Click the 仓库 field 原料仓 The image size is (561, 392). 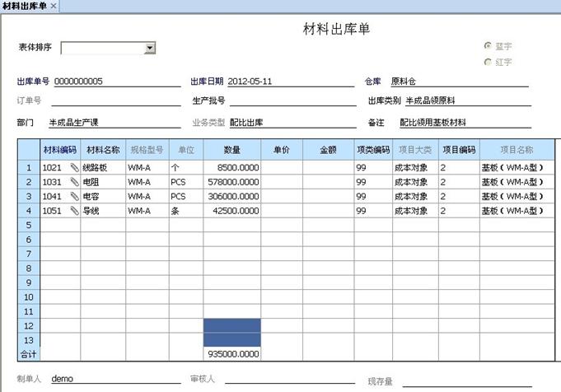pos(460,82)
